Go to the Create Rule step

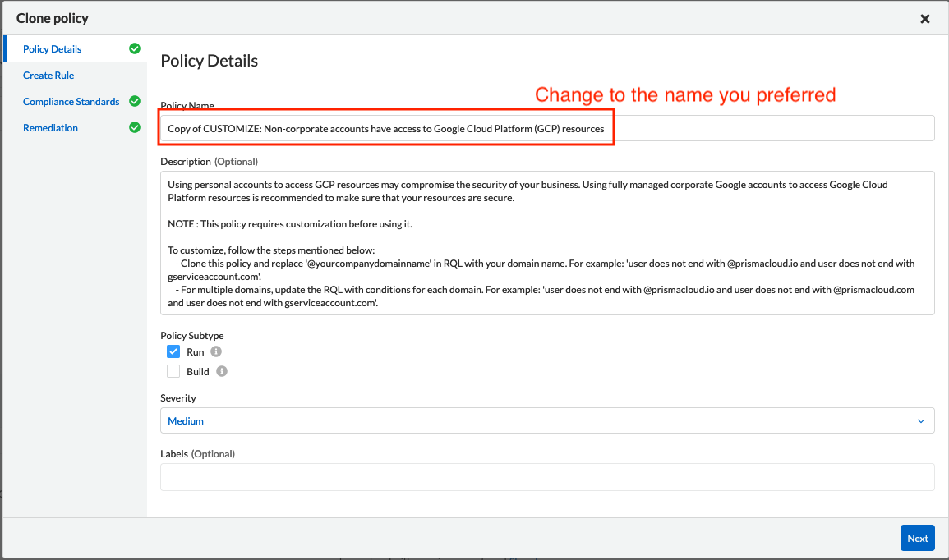click(x=48, y=76)
